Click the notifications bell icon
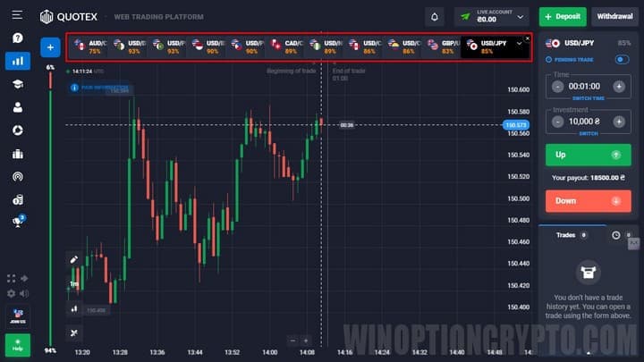 (x=435, y=17)
